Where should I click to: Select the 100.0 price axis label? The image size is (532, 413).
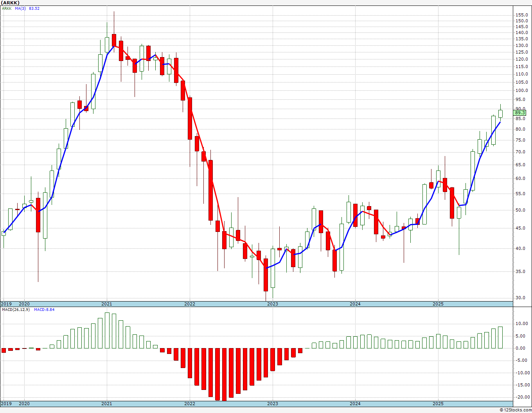pyautogui.click(x=522, y=91)
